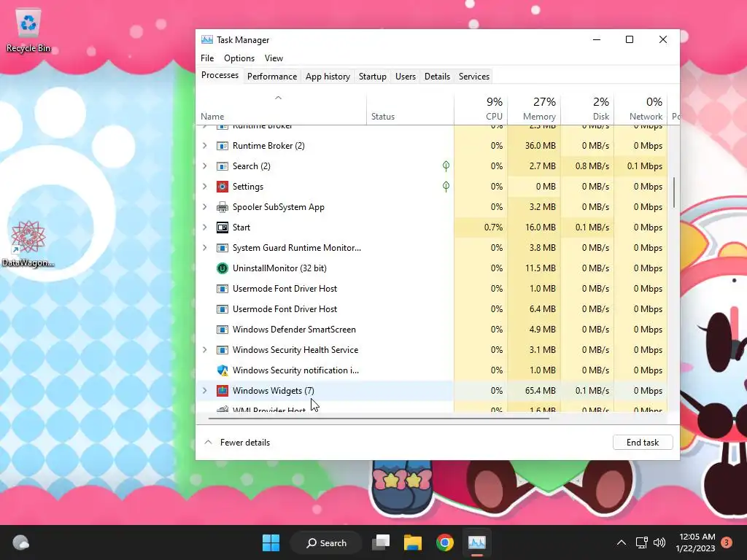Screen dimensions: 747x560
Task: Click the Windows Security notification shield icon
Action: 222,370
